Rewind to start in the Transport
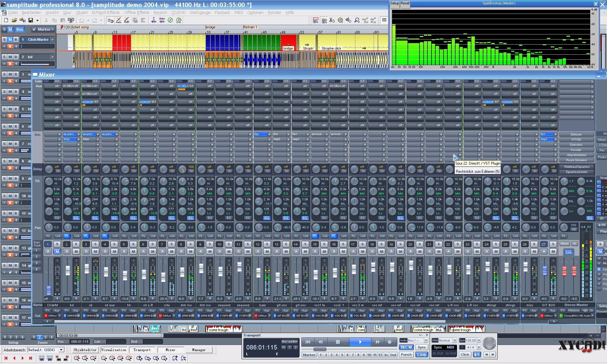Image resolution: width=607 pixels, height=364 pixels. [x=308, y=342]
